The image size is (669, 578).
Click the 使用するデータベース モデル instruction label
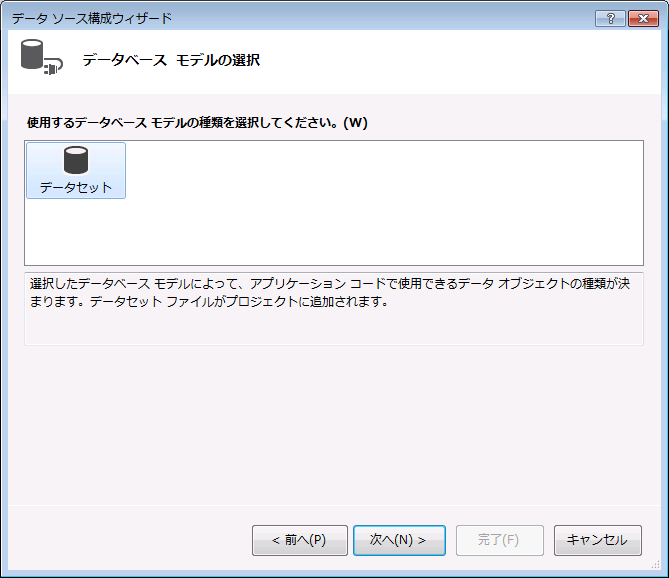[197, 123]
